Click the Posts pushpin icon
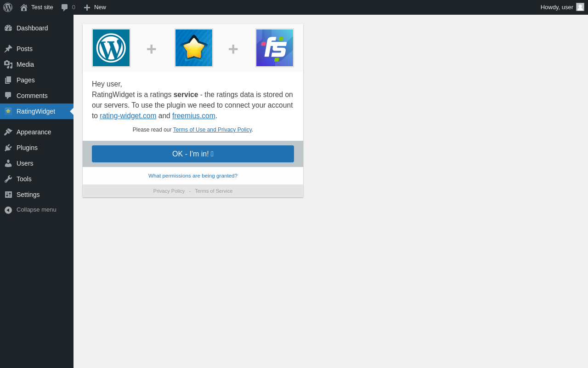 tap(8, 49)
